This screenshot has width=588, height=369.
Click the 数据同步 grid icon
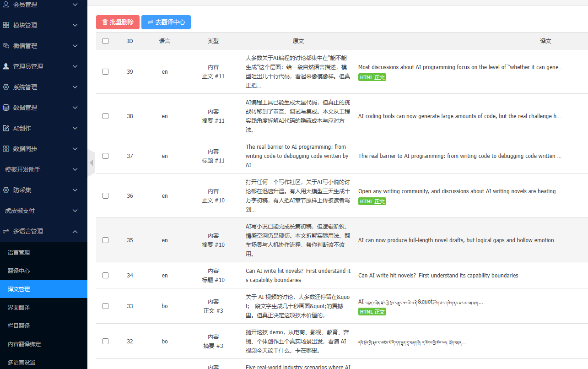click(x=6, y=149)
